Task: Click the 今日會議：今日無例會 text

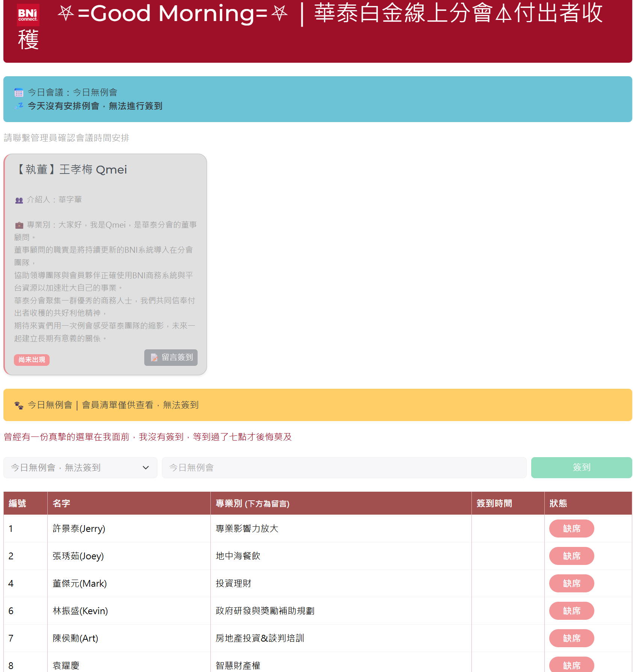Action: point(73,92)
